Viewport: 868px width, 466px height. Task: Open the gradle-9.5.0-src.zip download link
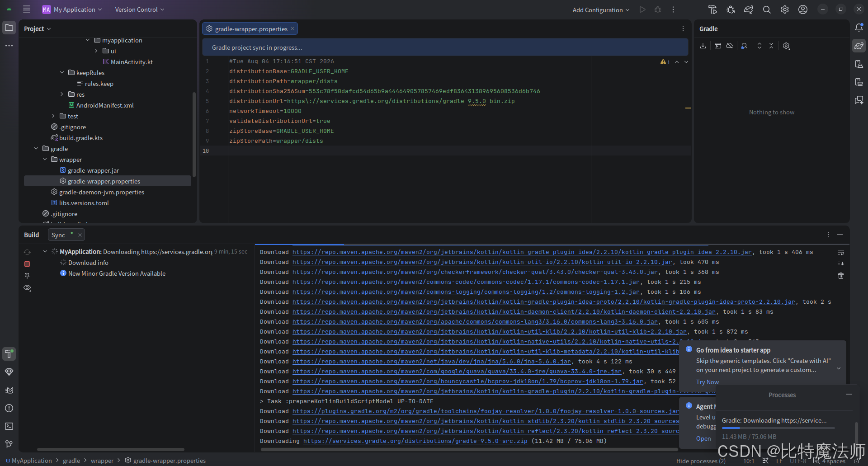tap(415, 441)
